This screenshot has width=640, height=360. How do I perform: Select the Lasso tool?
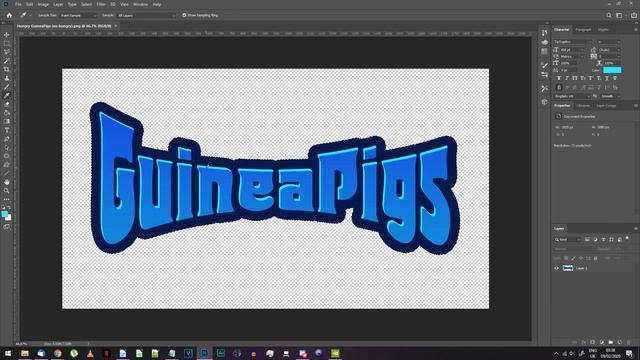click(x=7, y=52)
